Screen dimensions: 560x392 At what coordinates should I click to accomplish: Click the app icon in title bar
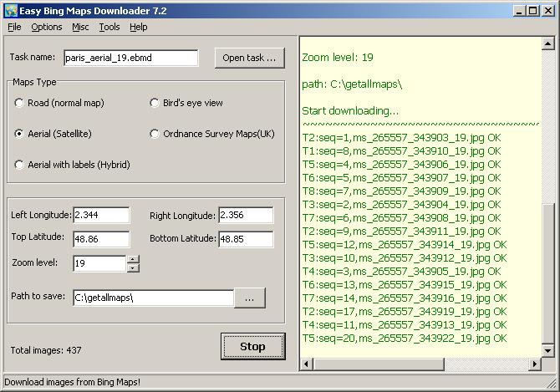(x=11, y=11)
